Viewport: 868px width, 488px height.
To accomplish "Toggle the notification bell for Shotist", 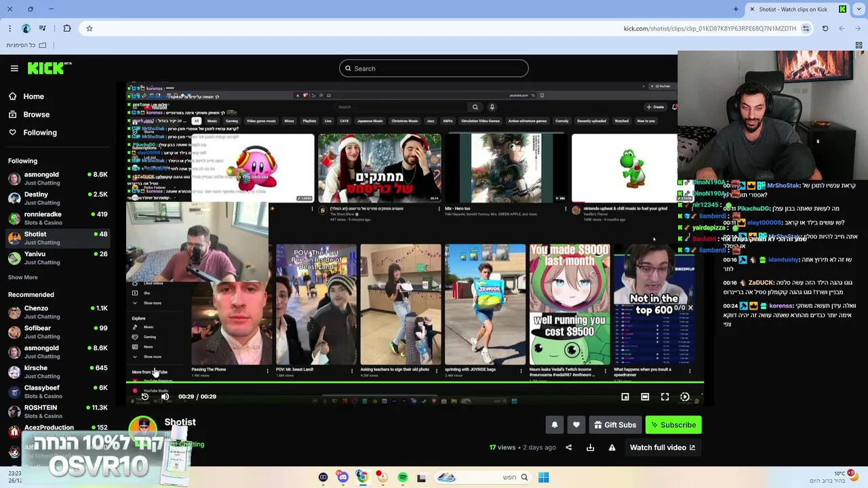I will click(554, 425).
